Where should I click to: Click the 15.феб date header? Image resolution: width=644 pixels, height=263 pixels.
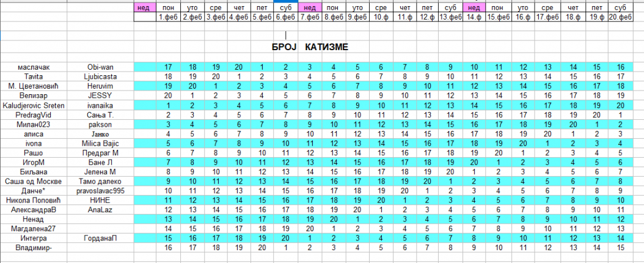pyautogui.click(x=498, y=17)
